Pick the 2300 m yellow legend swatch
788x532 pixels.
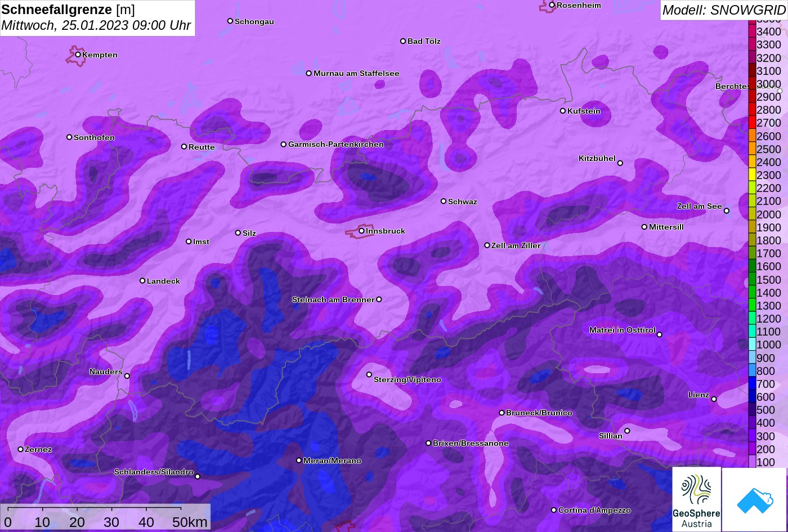tap(752, 175)
